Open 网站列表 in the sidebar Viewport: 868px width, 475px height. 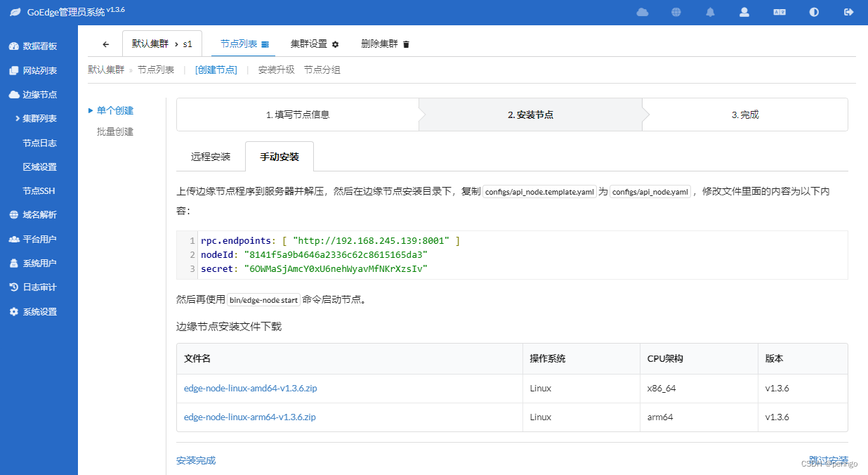coord(39,71)
